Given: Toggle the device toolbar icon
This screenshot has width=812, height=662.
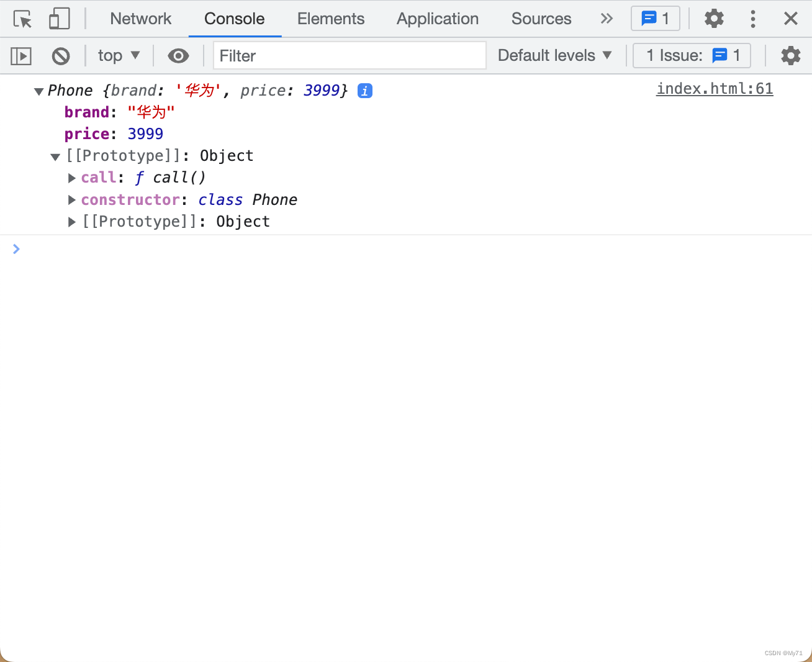Looking at the screenshot, I should tap(59, 19).
